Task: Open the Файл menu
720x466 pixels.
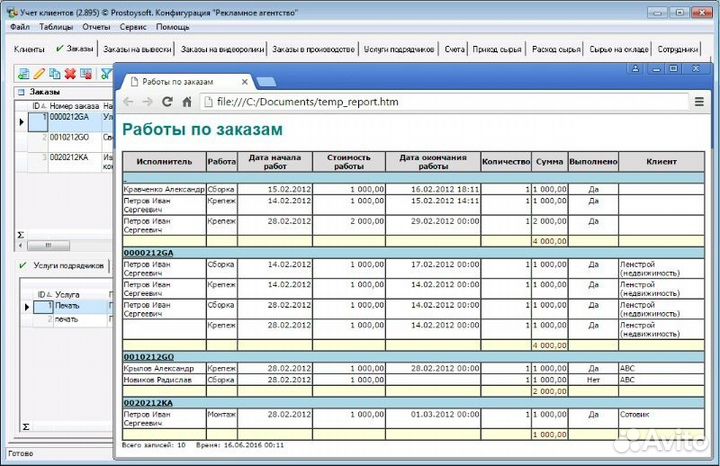Action: tap(20, 27)
